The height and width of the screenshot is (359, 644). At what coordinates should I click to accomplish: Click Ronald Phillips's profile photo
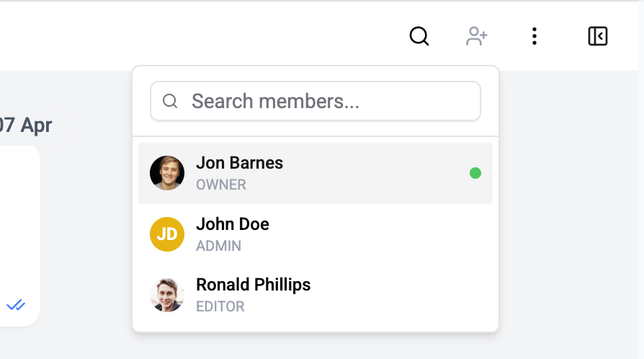pyautogui.click(x=167, y=295)
